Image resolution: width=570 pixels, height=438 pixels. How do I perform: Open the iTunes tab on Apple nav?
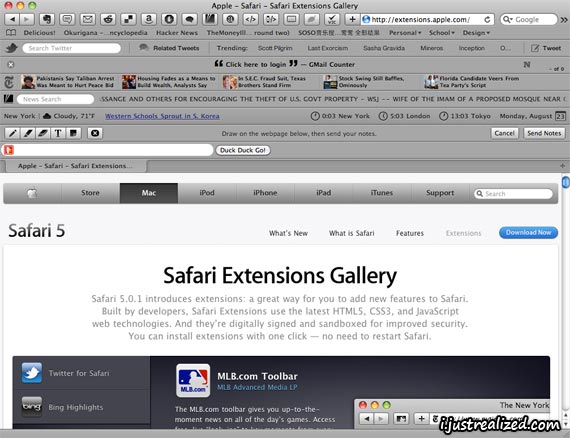[382, 193]
